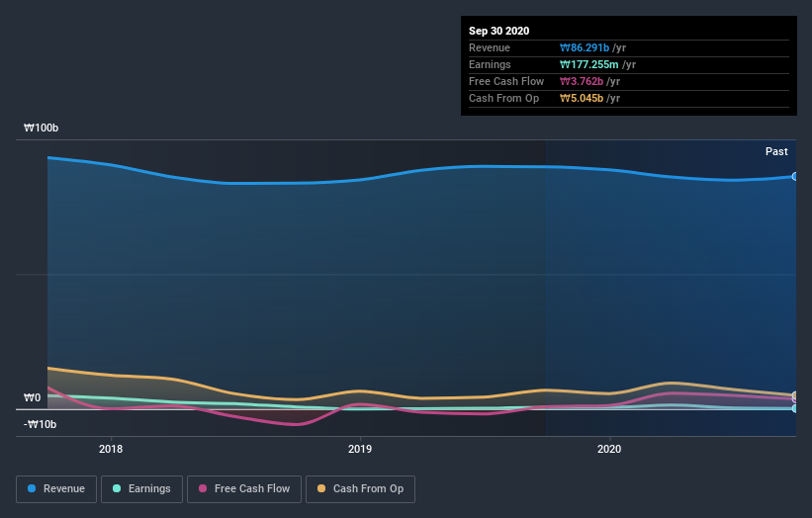Click the Free Cash Flow label in tooltip
The width and height of the screenshot is (812, 518).
(x=506, y=81)
